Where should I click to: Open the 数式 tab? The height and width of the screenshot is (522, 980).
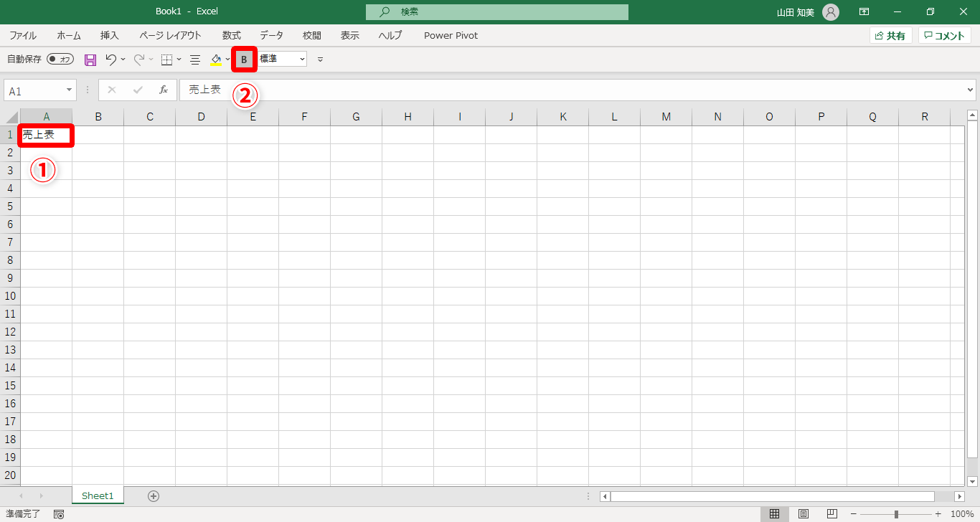coord(232,36)
